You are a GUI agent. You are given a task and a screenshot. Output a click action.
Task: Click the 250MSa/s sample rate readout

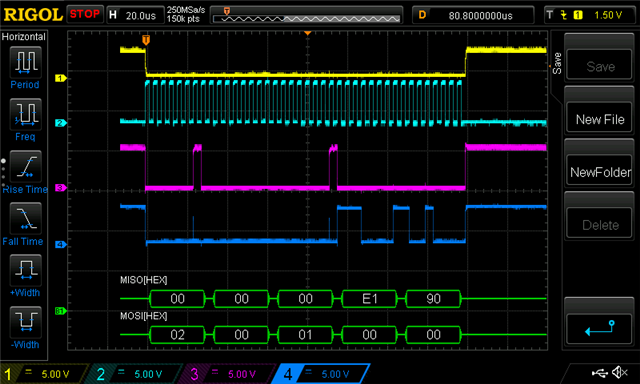pos(186,10)
